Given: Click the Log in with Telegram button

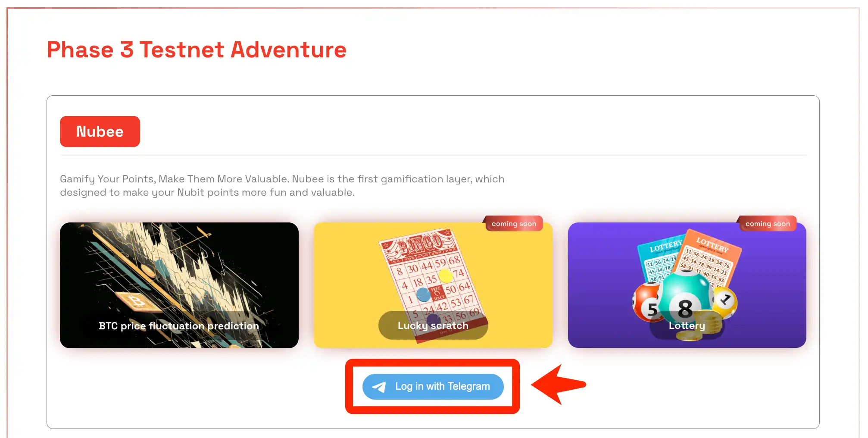Looking at the screenshot, I should pos(433,386).
